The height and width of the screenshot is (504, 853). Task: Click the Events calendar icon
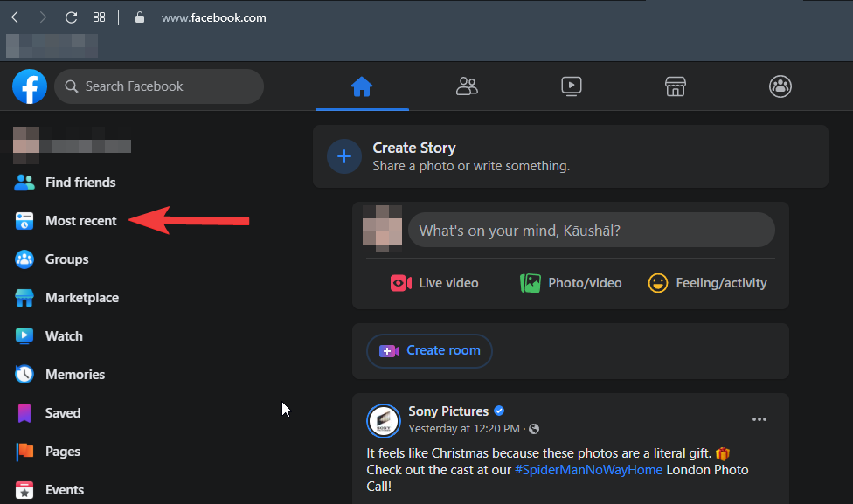(x=24, y=490)
